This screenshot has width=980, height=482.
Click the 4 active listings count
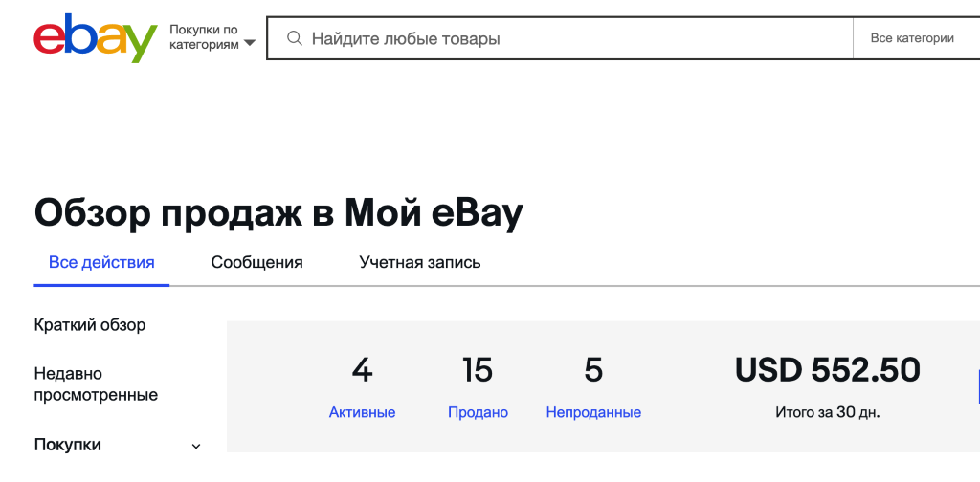pyautogui.click(x=363, y=369)
